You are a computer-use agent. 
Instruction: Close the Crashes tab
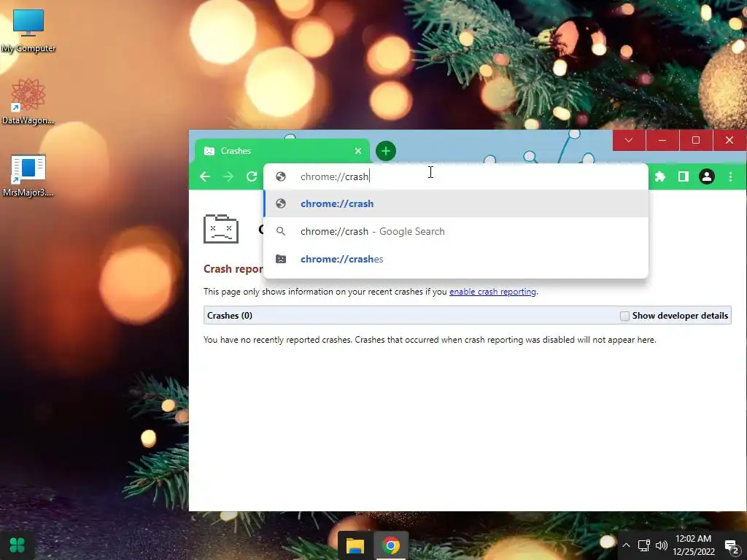click(357, 151)
